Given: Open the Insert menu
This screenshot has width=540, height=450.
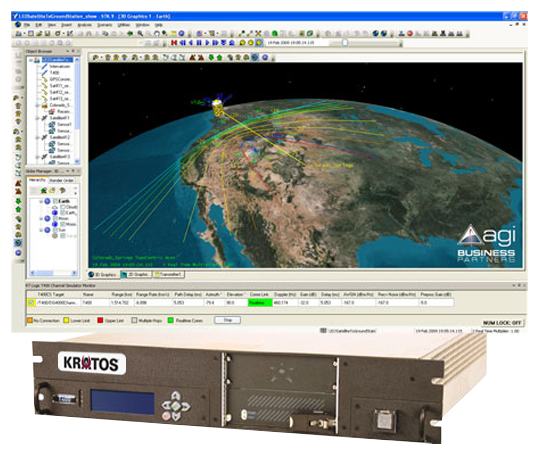Looking at the screenshot, I should click(x=66, y=25).
